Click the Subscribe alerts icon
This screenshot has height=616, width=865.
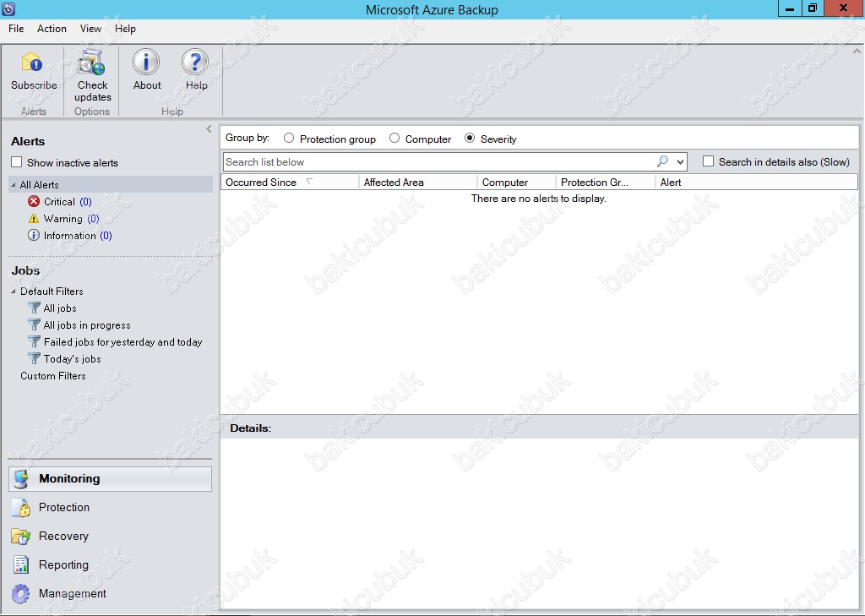(31, 63)
